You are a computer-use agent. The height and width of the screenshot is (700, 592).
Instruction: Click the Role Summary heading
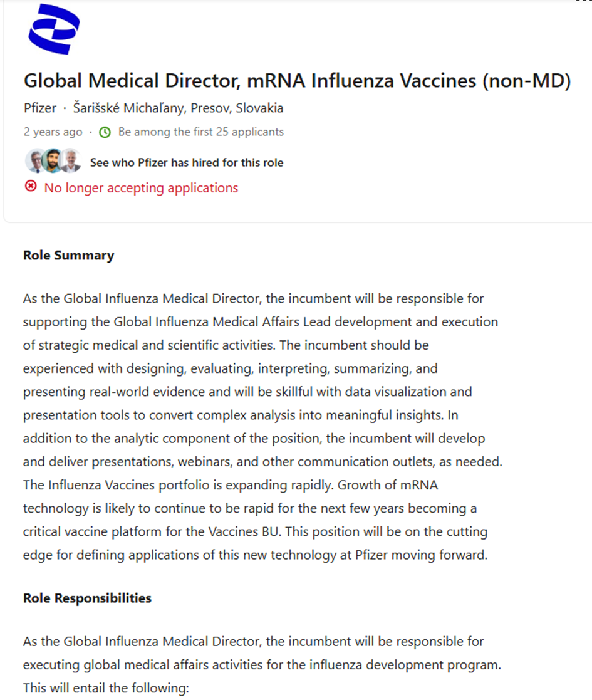coord(68,255)
